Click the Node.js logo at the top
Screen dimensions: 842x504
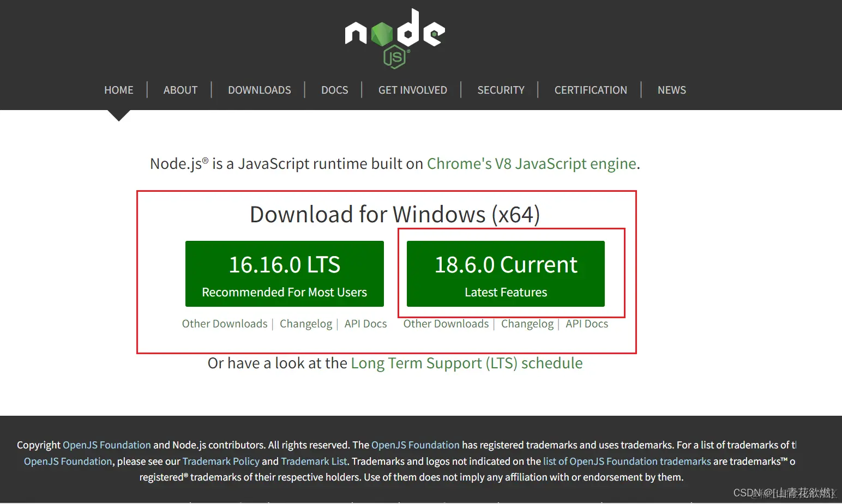tap(395, 38)
